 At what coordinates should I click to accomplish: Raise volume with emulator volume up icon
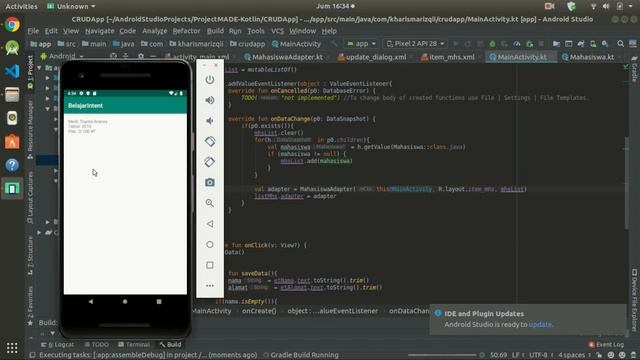click(210, 100)
